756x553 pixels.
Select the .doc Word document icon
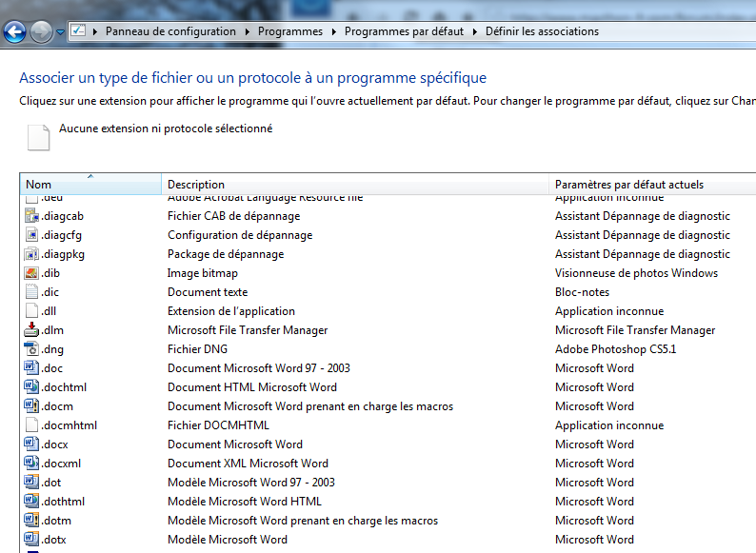[31, 368]
